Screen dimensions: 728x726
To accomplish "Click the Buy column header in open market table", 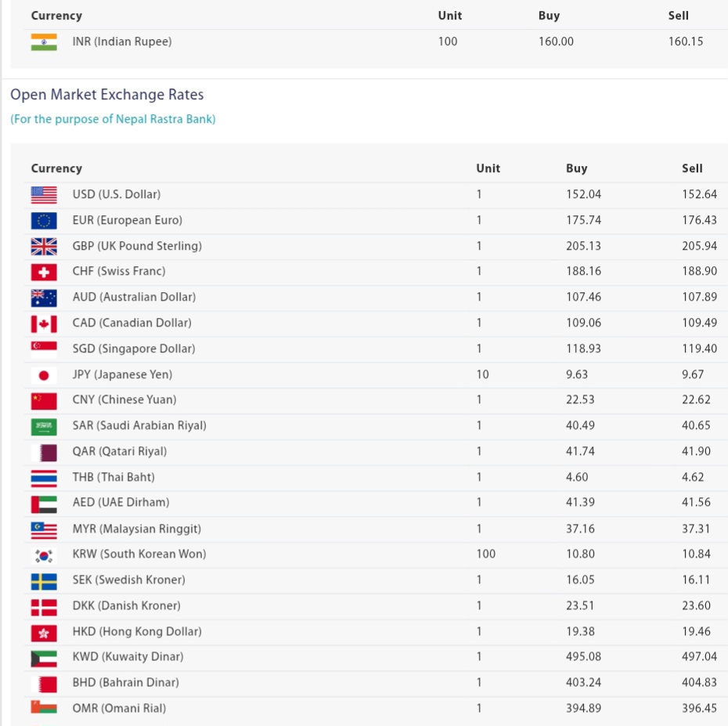I will point(576,168).
